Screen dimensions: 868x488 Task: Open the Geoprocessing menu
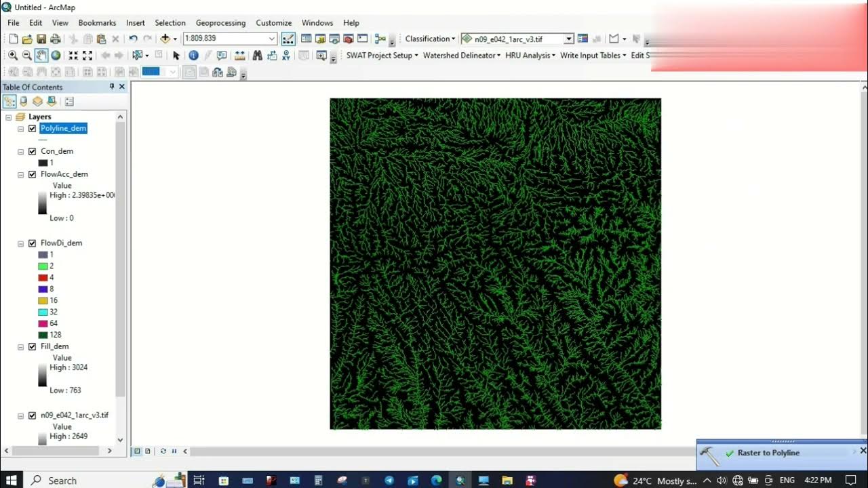[220, 23]
